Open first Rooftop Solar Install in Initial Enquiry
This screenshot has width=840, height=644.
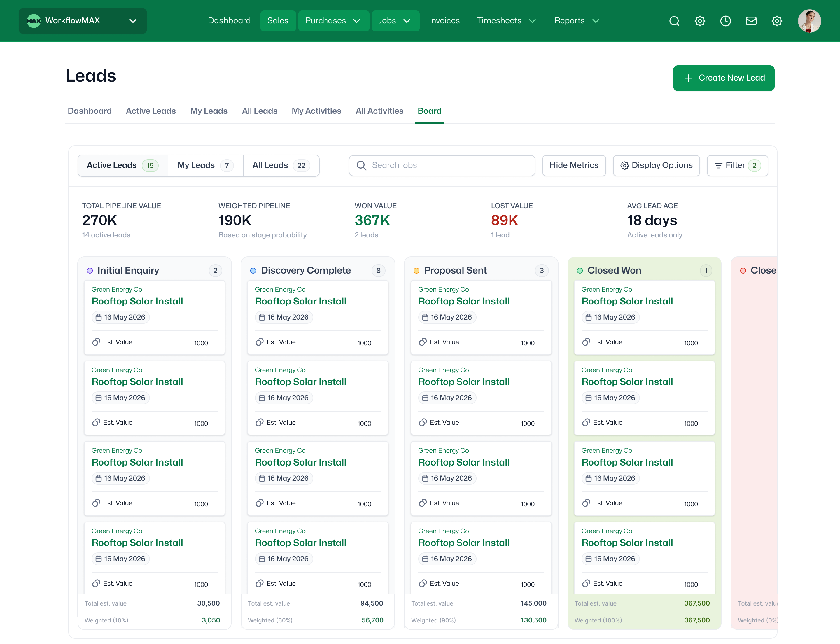[137, 301]
